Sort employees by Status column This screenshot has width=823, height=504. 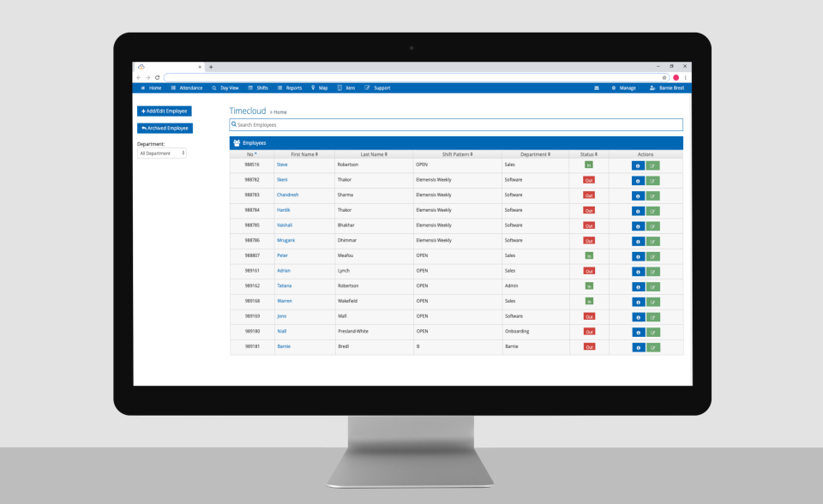point(589,154)
